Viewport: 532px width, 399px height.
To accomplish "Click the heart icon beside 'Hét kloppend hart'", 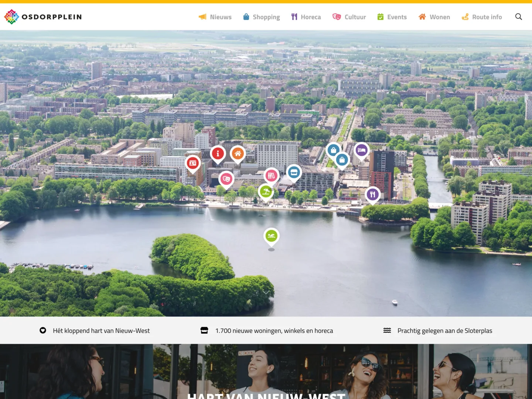I will coord(43,330).
